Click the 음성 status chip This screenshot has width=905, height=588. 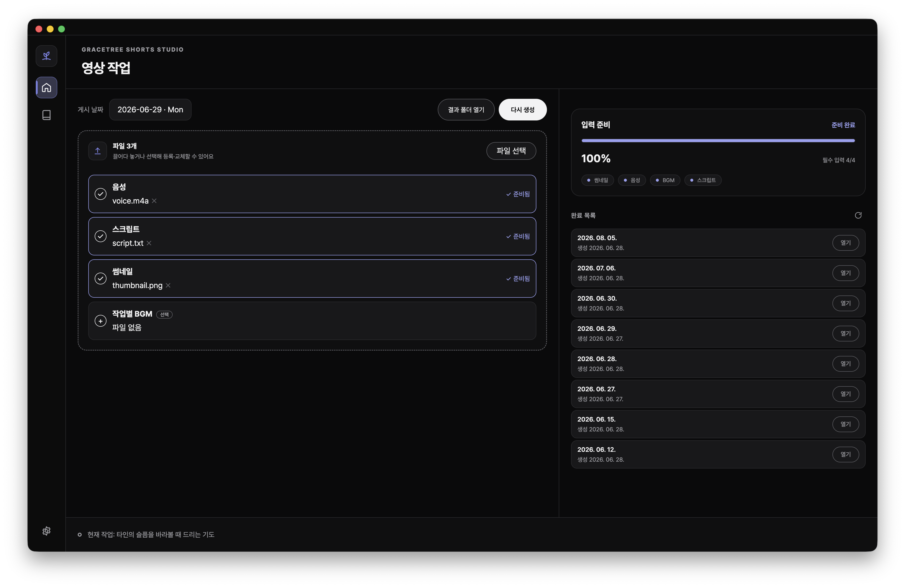coord(632,180)
